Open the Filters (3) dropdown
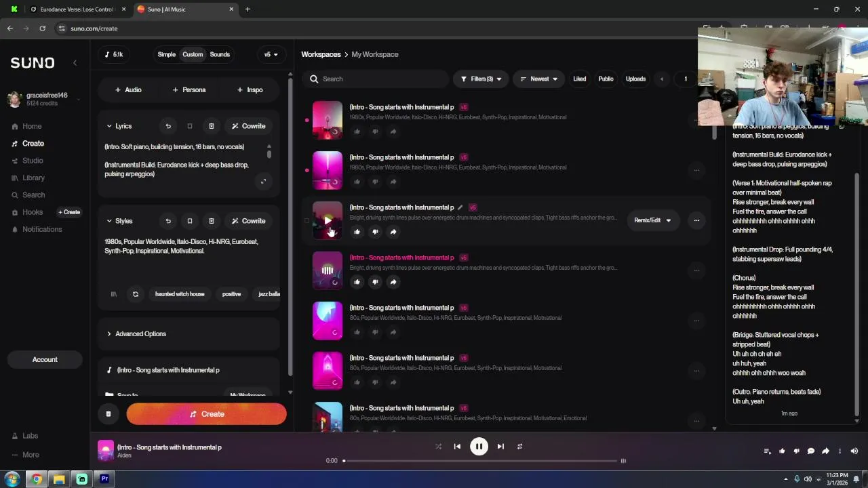Image resolution: width=868 pixels, height=488 pixels. [481, 79]
